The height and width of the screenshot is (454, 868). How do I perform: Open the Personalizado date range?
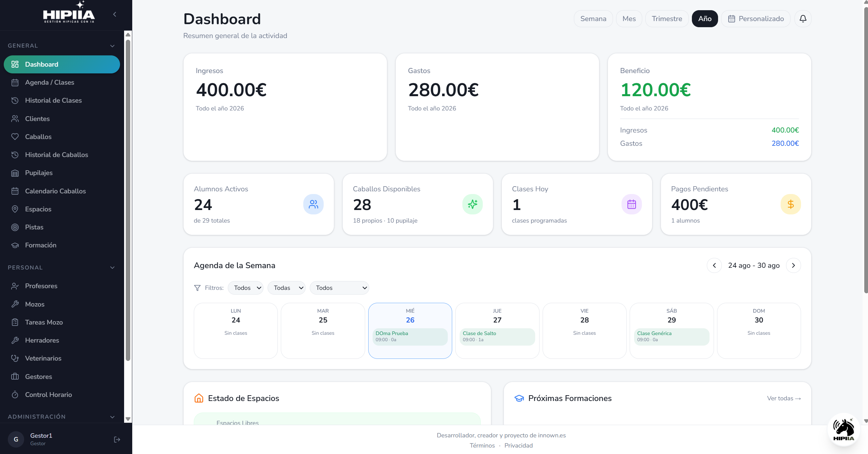[756, 19]
